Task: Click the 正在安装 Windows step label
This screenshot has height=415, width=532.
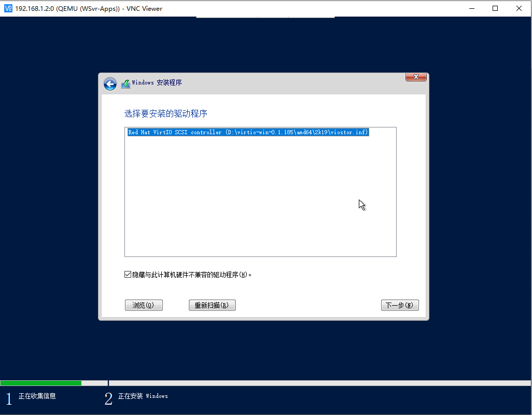Action: coord(143,396)
